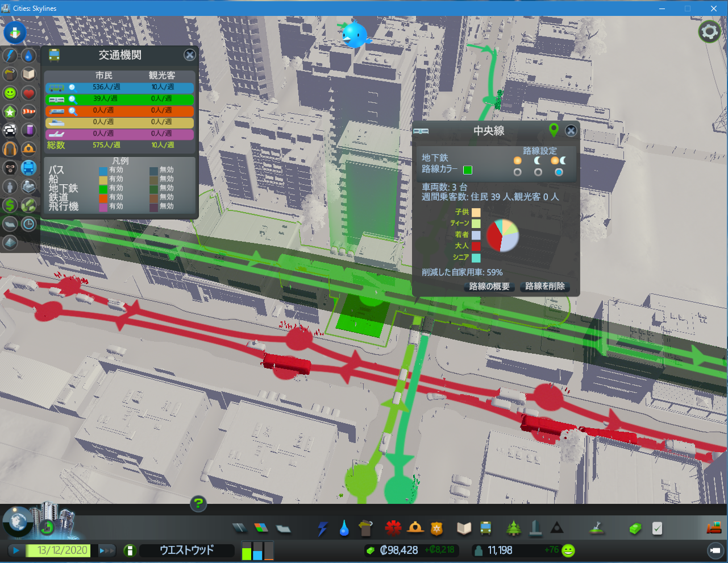This screenshot has width=728, height=563.
Task: Open the healthcare build menu
Action: pyautogui.click(x=393, y=528)
